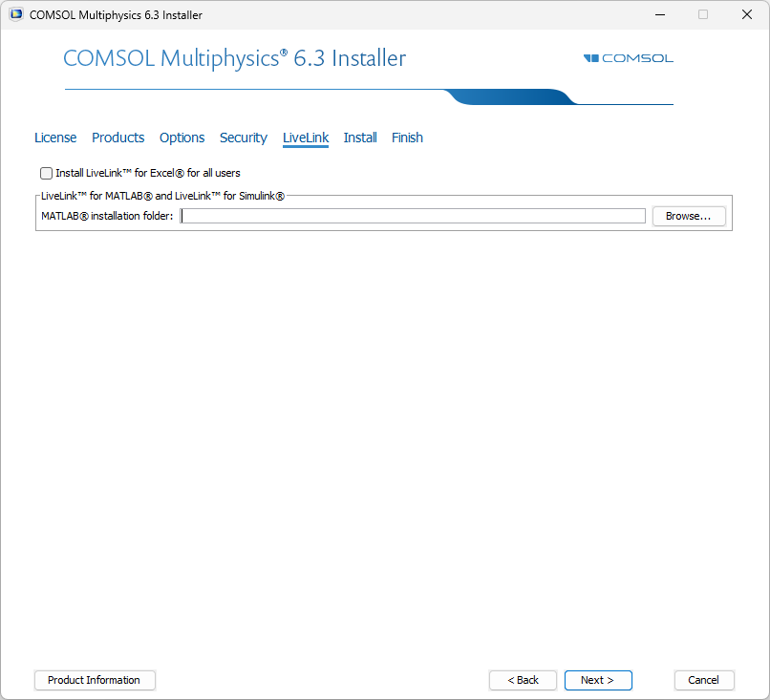Open Product Information
Viewport: 770px width, 700px height.
click(95, 680)
